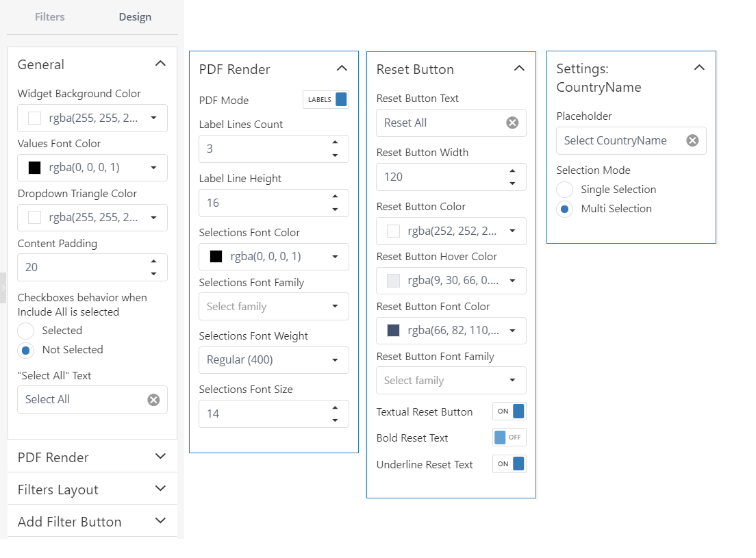Switch to the Filters tab
The height and width of the screenshot is (558, 756).
pos(50,17)
